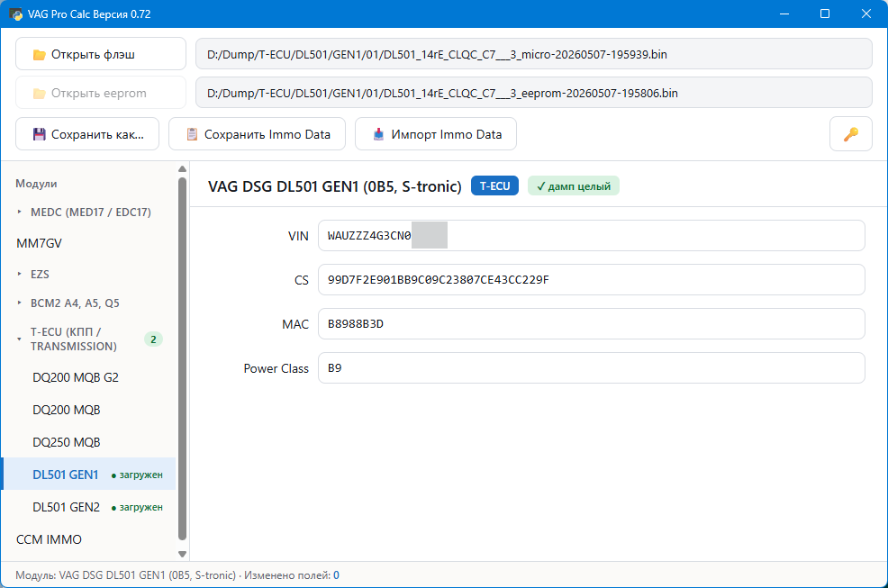Screen dimensions: 888x588
Task: Click the Сохранить как... button text
Action: (97, 134)
